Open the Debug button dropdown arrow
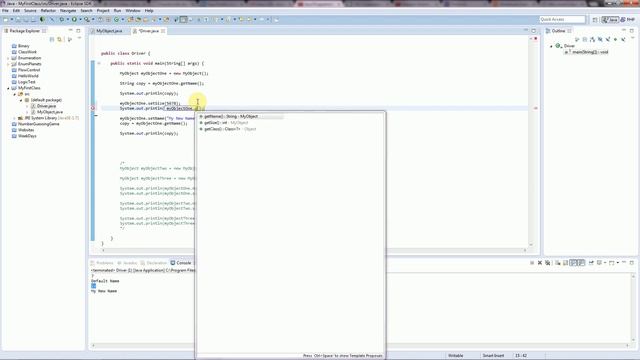This screenshot has width=640, height=360. (x=67, y=20)
